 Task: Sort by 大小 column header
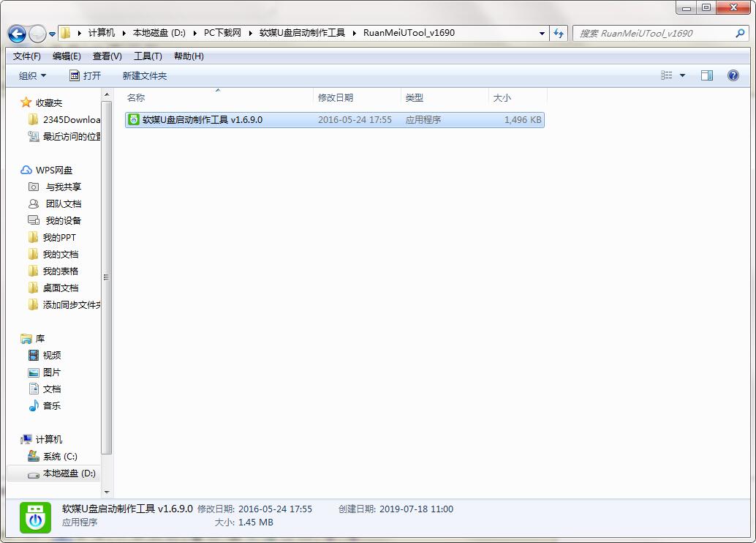tap(518, 97)
